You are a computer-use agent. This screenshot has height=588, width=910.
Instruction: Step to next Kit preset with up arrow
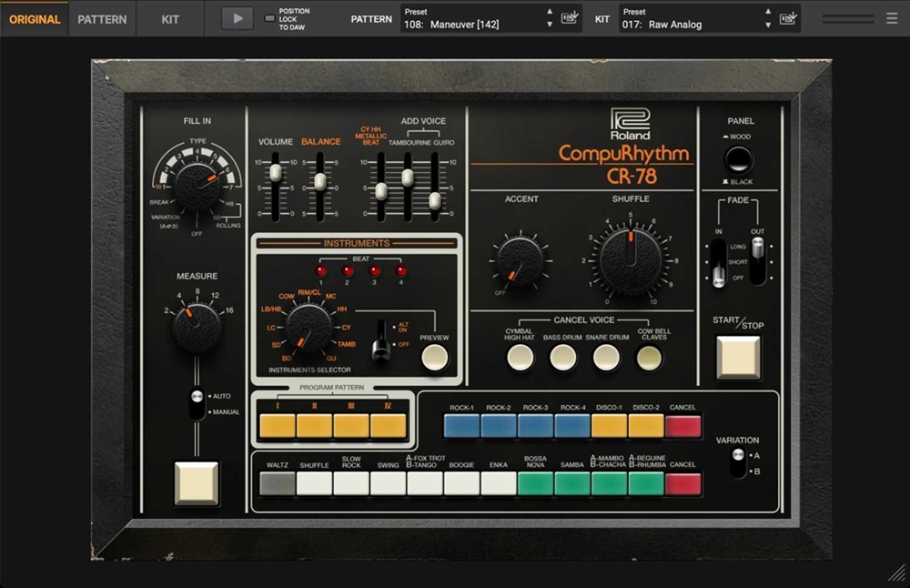click(x=769, y=11)
